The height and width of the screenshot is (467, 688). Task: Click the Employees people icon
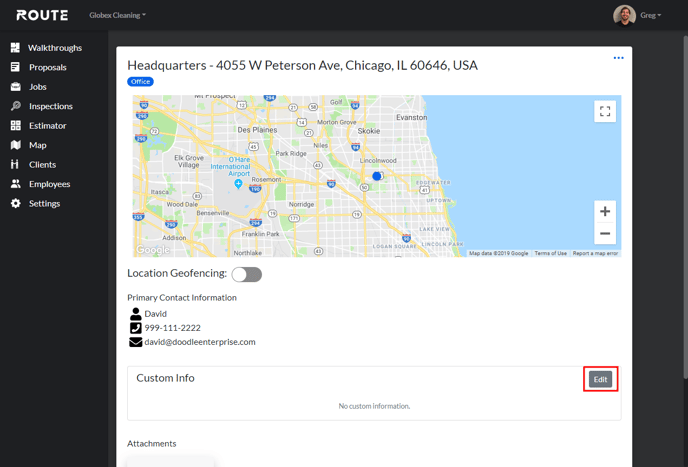coord(15,184)
